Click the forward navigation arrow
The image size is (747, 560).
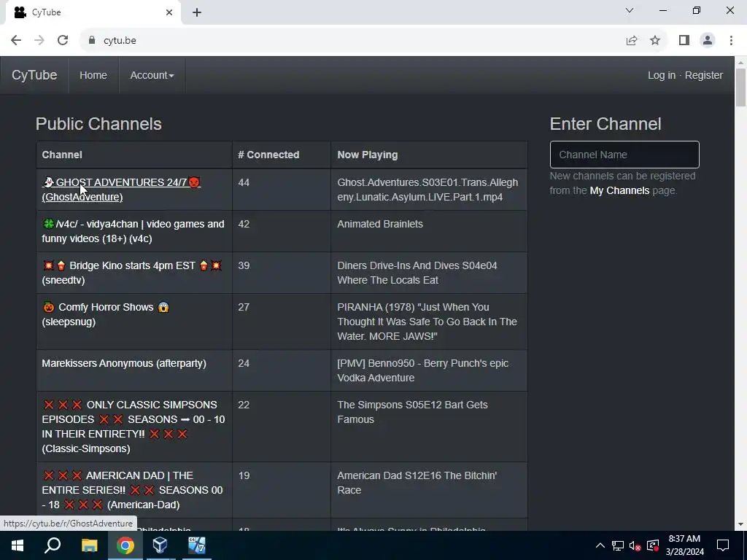(39, 41)
